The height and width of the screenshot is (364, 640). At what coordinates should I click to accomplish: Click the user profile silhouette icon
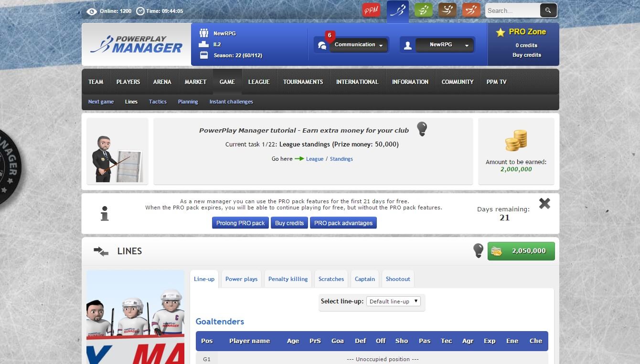point(408,45)
